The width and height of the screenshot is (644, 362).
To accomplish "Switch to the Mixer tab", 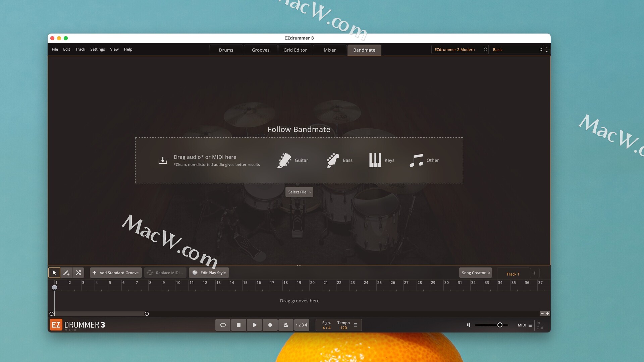I will pos(330,50).
